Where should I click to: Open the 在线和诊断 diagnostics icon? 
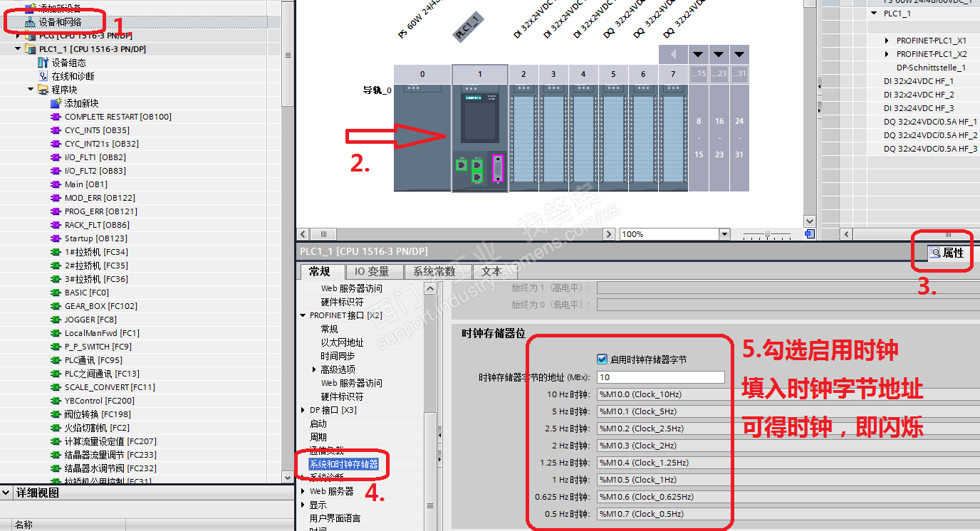pos(43,76)
